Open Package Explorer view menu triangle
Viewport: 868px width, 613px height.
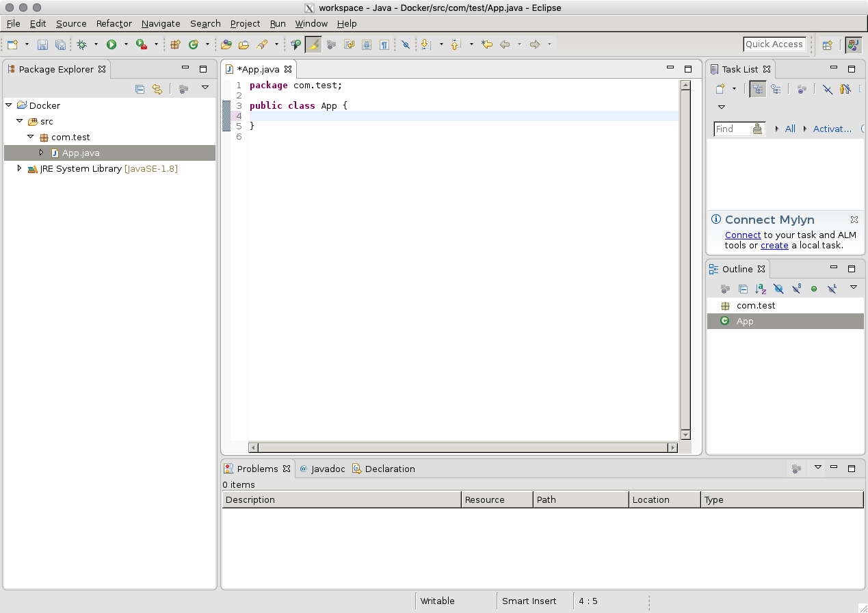click(205, 88)
